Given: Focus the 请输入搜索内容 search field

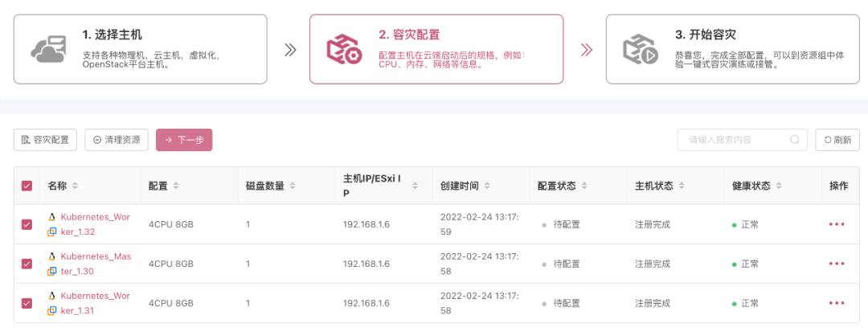Looking at the screenshot, I should click(x=742, y=140).
